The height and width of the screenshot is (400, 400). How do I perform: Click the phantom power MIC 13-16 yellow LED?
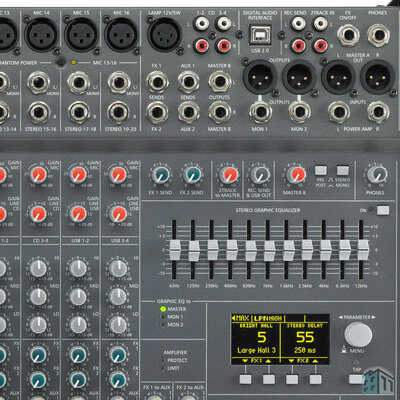(74, 62)
